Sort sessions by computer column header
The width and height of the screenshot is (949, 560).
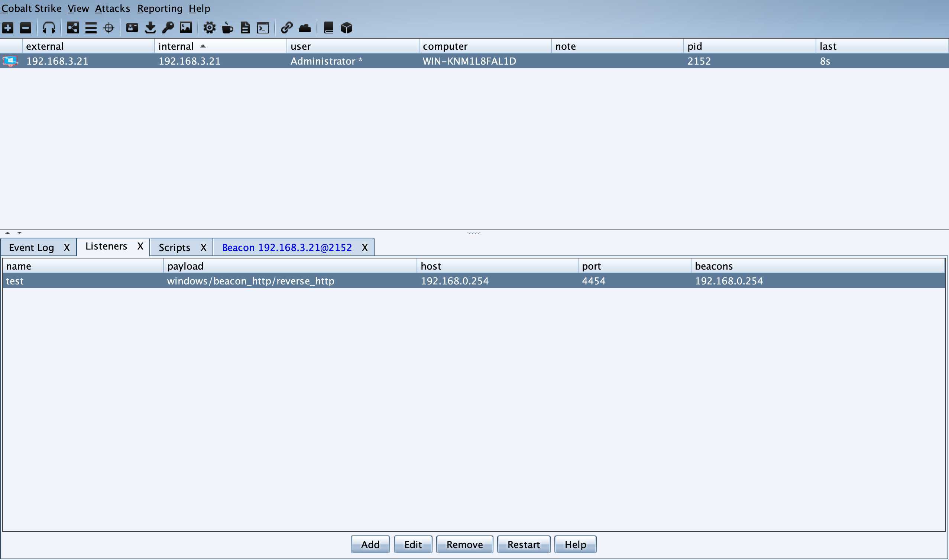[485, 46]
